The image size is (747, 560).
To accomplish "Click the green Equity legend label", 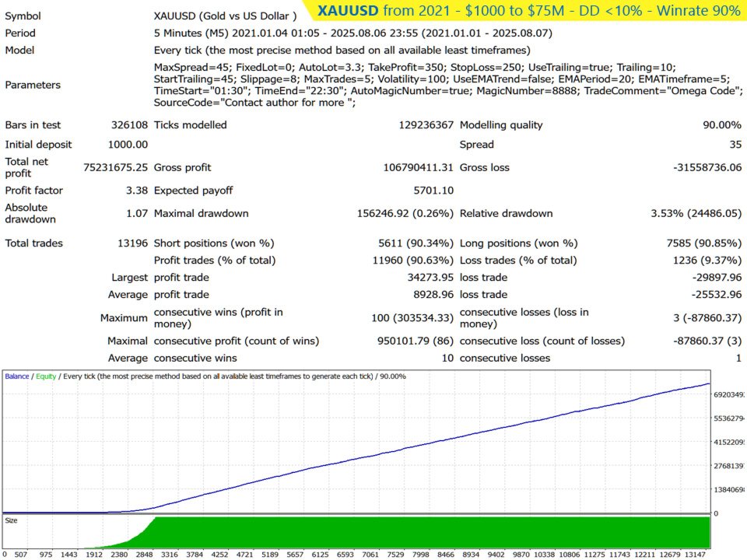I will (46, 376).
